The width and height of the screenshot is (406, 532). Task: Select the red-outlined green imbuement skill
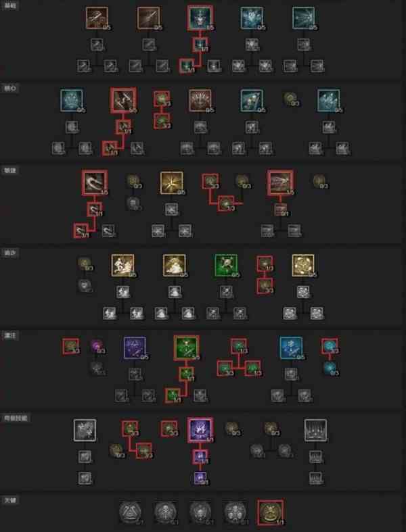point(186,347)
